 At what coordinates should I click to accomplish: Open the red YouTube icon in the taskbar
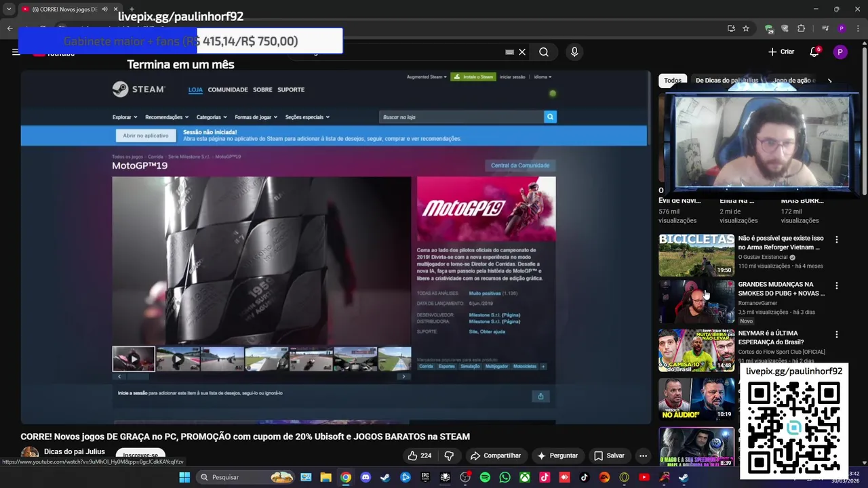coord(644,477)
